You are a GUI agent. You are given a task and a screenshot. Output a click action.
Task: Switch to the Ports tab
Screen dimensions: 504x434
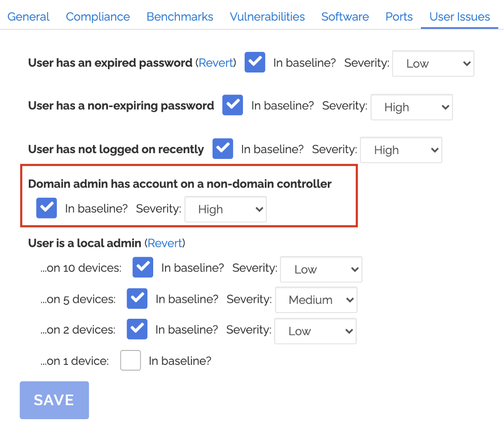[x=399, y=17]
